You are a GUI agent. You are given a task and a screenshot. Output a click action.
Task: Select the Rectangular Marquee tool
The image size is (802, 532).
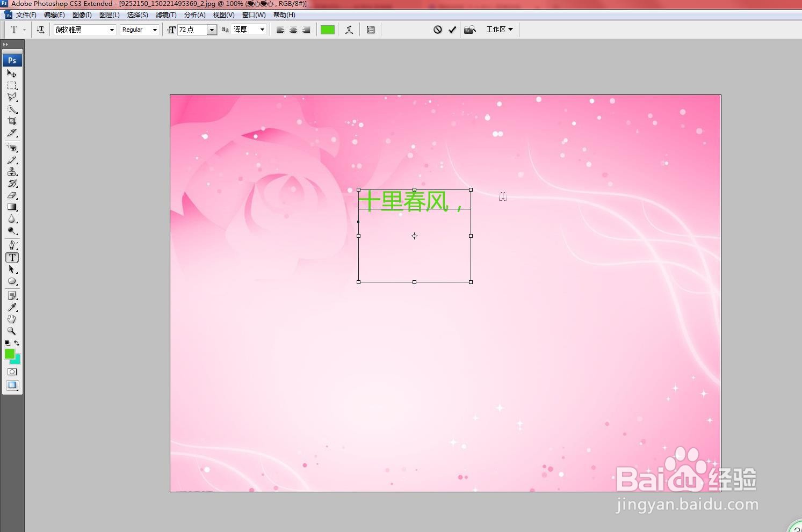click(x=12, y=85)
